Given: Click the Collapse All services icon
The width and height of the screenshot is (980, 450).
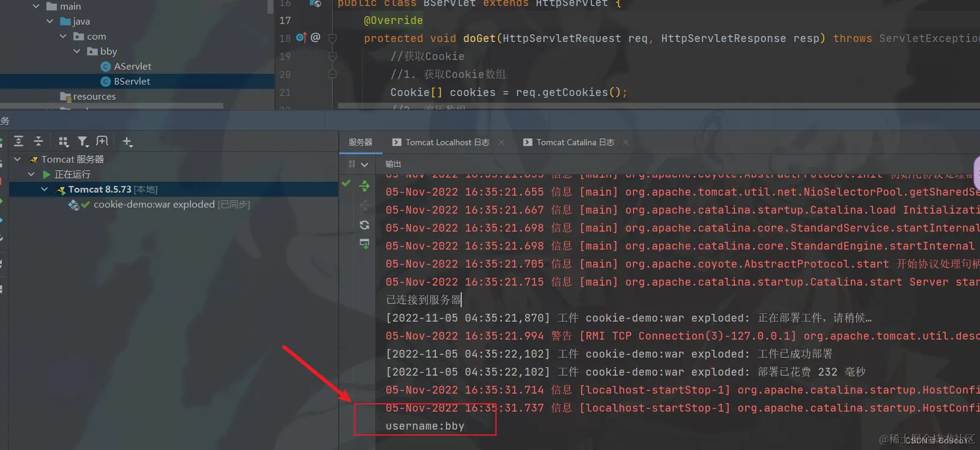Looking at the screenshot, I should tap(38, 141).
